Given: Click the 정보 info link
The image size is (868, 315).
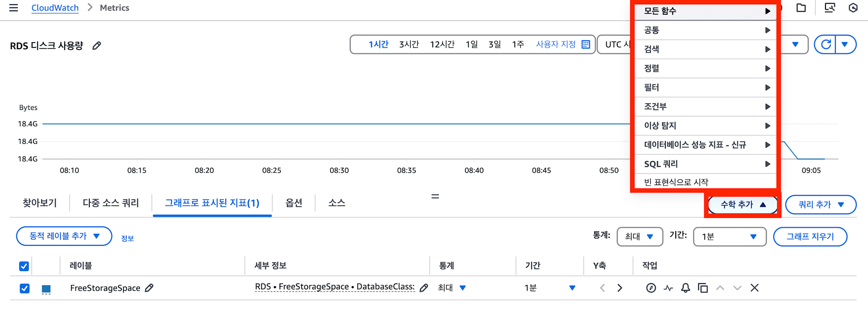Looking at the screenshot, I should click(127, 238).
